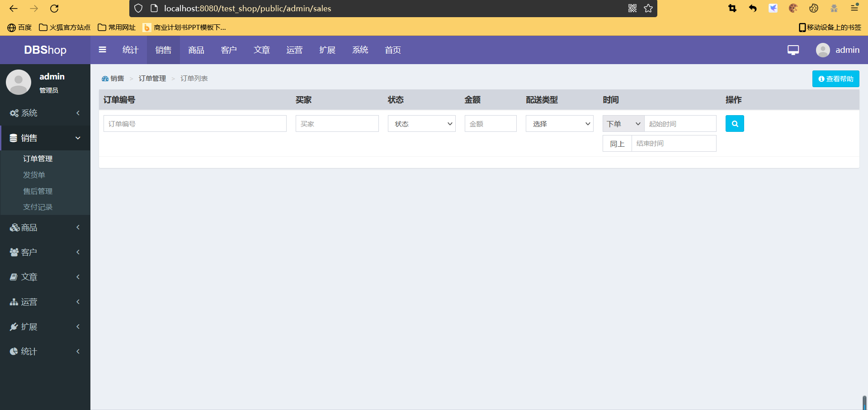Open the 火狐官方站点 bookmark folder
The image size is (868, 410).
click(x=65, y=28)
